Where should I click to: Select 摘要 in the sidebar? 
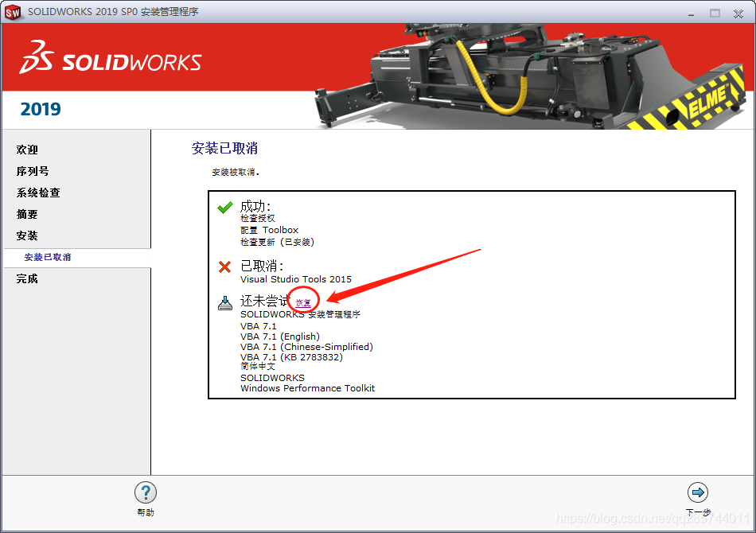tap(27, 214)
